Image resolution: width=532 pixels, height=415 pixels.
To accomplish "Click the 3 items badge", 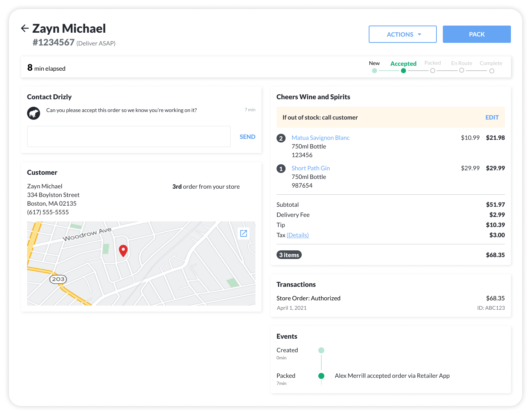I will point(289,255).
